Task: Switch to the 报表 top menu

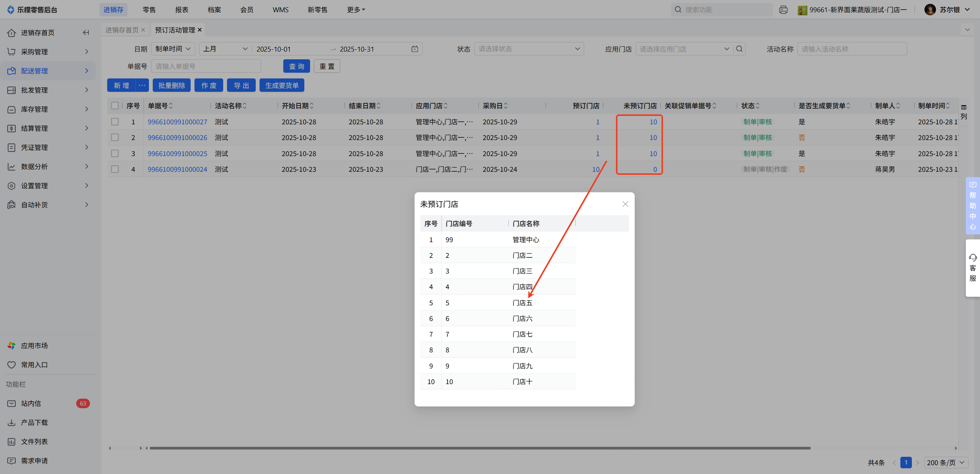Action: [181, 10]
